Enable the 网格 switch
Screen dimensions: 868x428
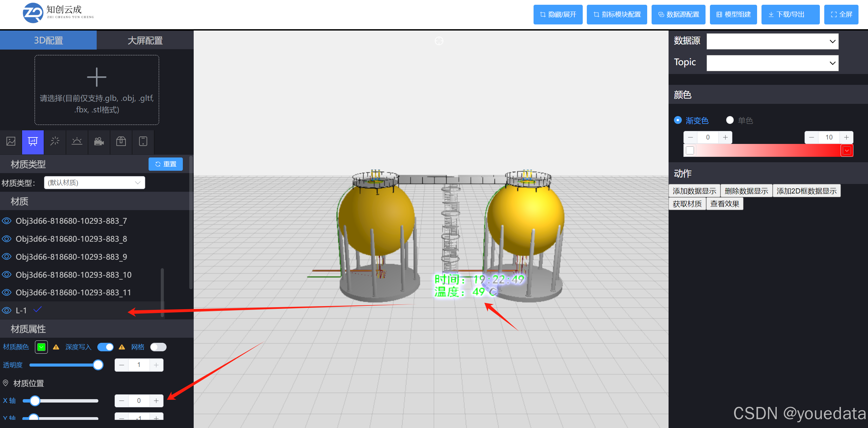[158, 347]
